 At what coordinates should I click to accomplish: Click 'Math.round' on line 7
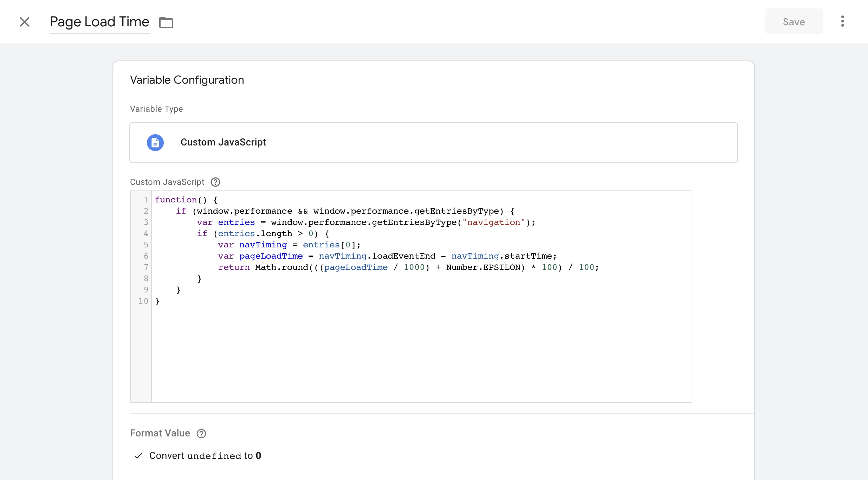pos(281,267)
